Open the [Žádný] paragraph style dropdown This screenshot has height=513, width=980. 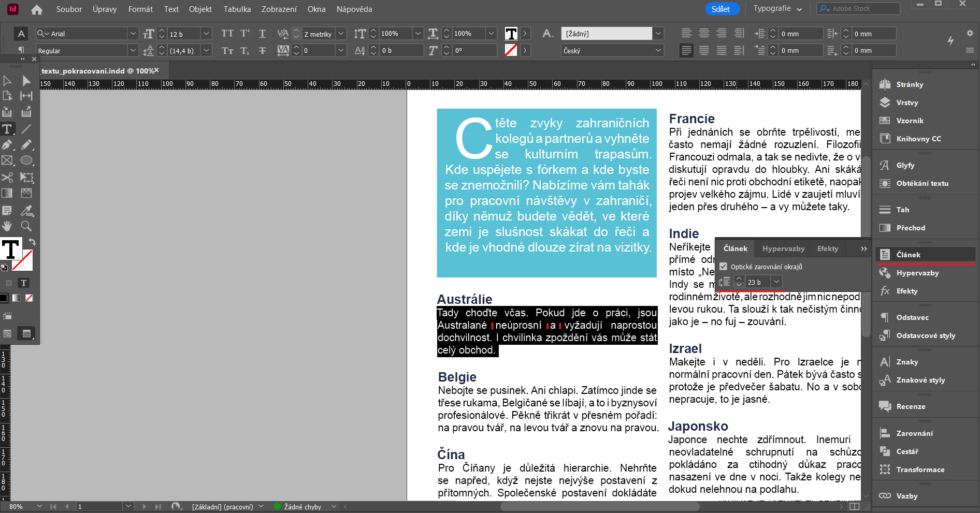click(658, 33)
